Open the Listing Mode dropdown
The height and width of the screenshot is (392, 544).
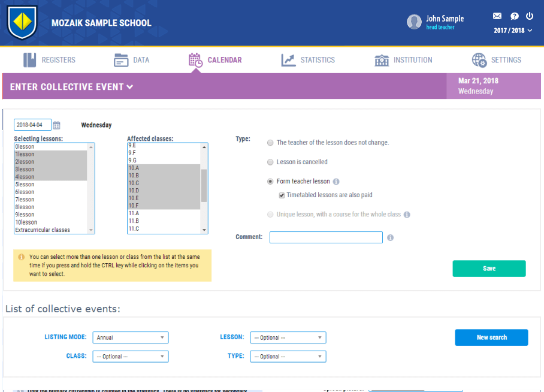(131, 337)
